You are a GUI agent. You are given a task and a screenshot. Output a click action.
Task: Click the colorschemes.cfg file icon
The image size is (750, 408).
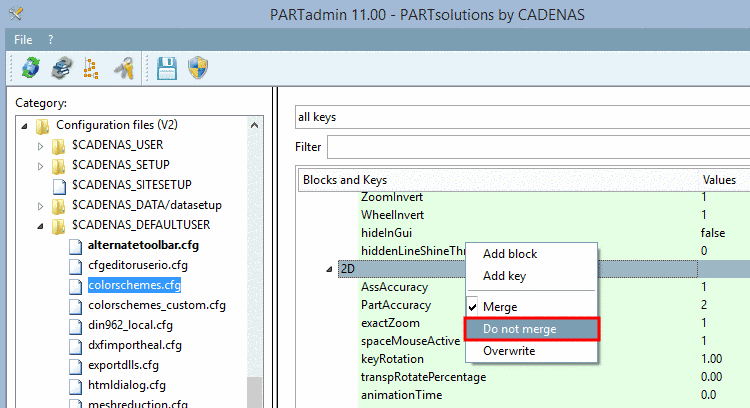pos(75,287)
